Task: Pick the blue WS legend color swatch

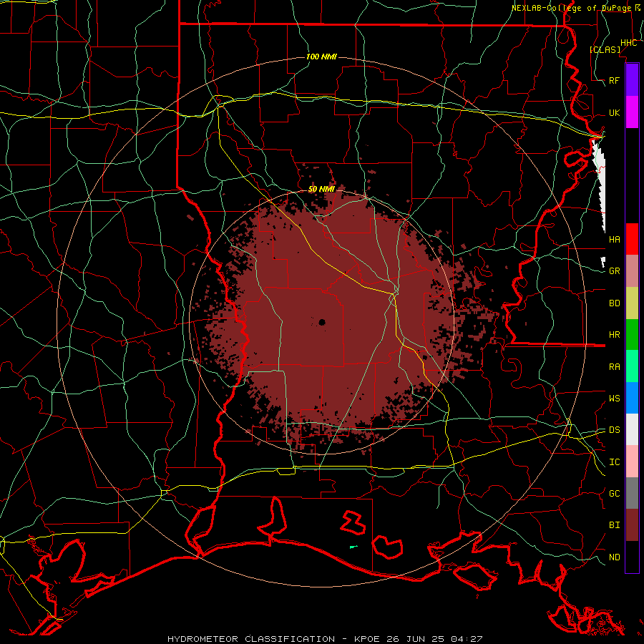Action: coord(632,398)
